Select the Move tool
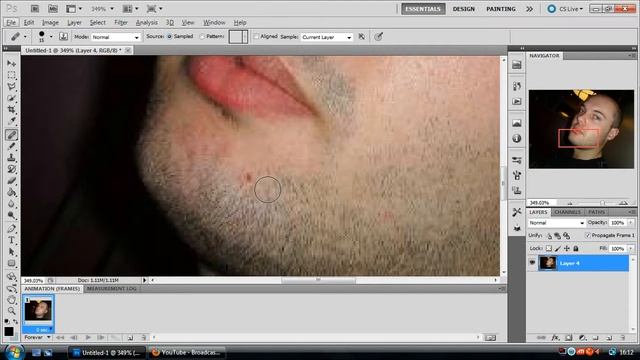 point(11,64)
